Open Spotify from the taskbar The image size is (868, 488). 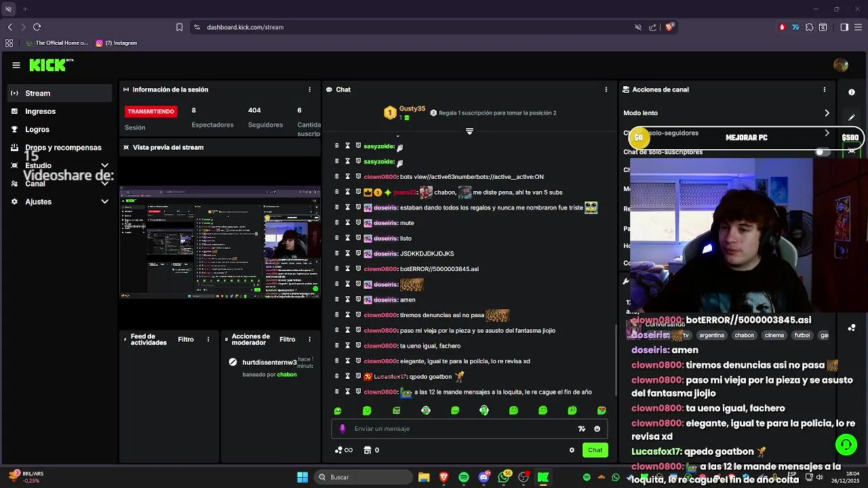pyautogui.click(x=464, y=477)
